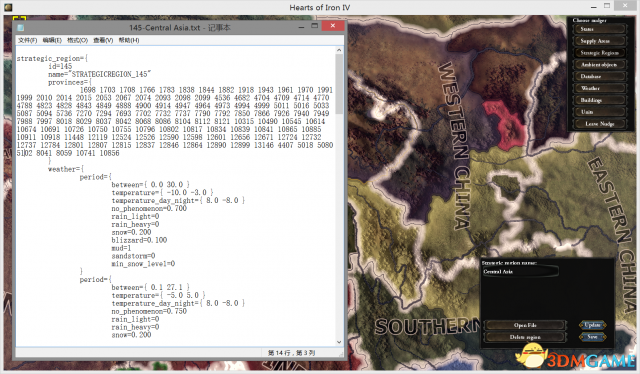Screen dimensions: 640x374
Task: Open the 查看(V) View menu
Action: (x=103, y=40)
